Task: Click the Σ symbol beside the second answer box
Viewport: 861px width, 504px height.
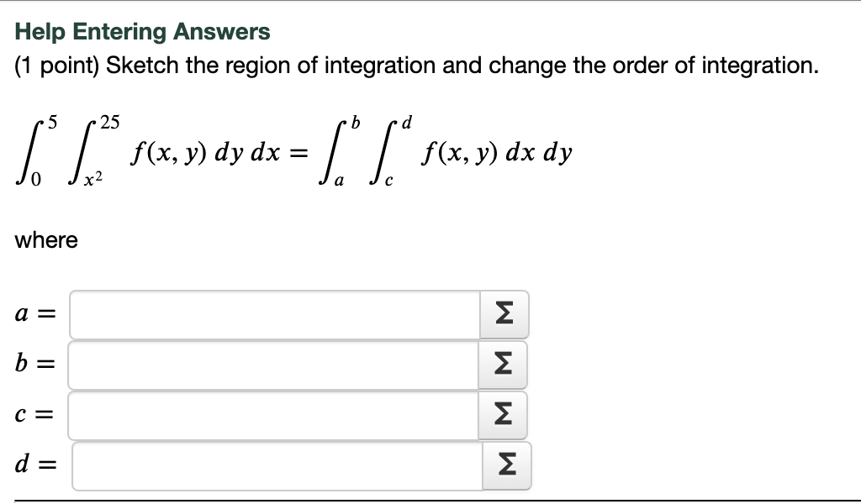Action: coord(504,365)
